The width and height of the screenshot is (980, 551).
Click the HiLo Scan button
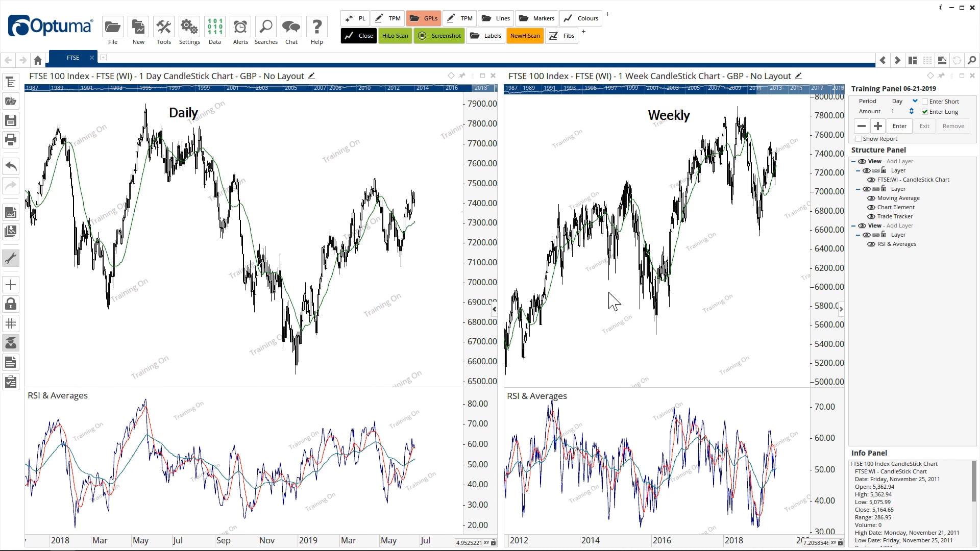395,36
